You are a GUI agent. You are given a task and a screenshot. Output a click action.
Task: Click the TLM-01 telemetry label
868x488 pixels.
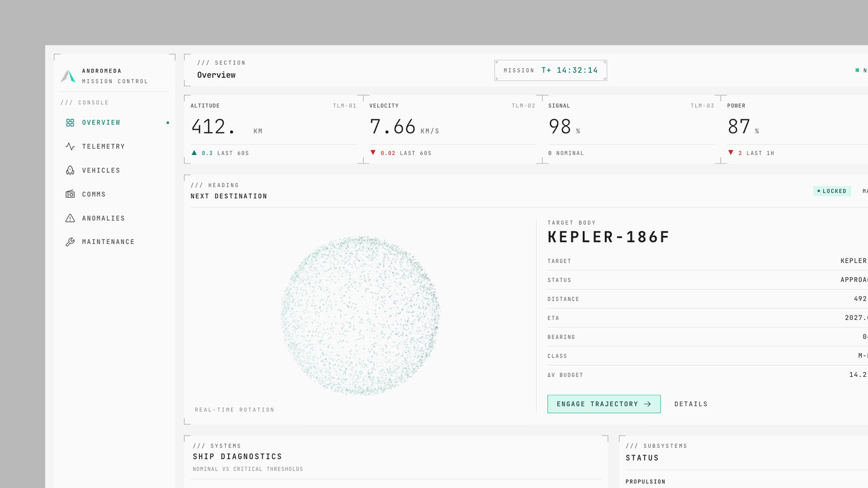(344, 106)
